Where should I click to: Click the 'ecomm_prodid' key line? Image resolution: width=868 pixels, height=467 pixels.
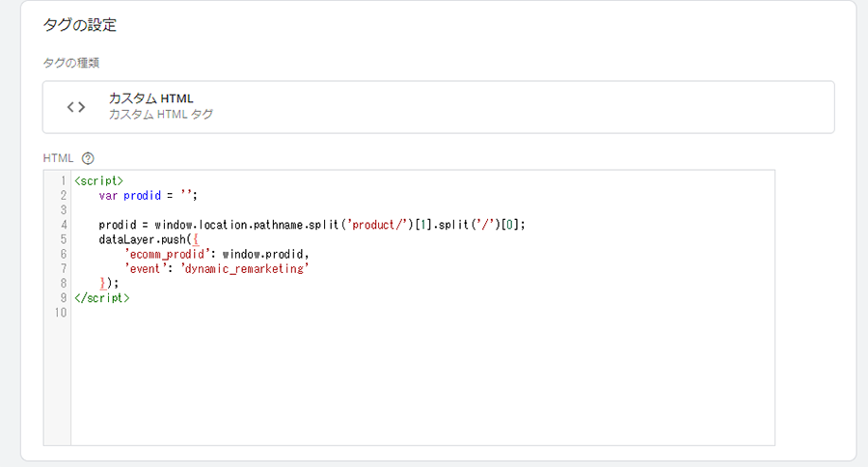point(216,255)
